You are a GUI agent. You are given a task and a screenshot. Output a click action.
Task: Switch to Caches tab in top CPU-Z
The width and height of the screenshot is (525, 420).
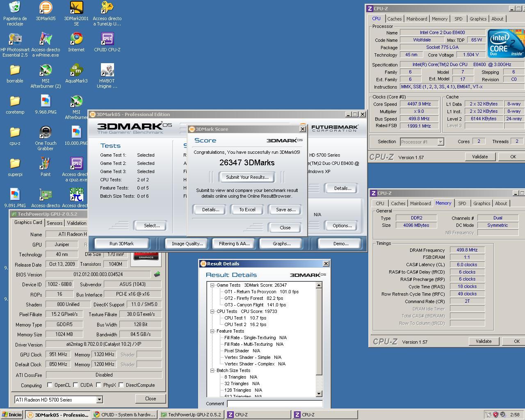coord(395,19)
